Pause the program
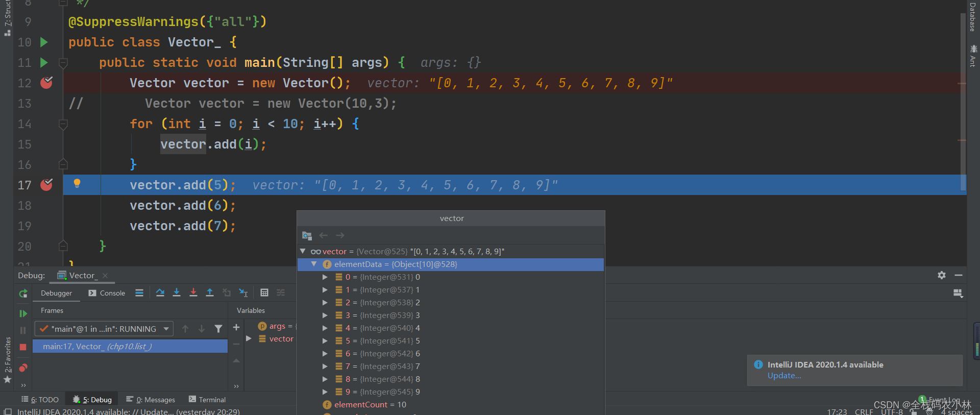The height and width of the screenshot is (415, 980). pos(23,330)
